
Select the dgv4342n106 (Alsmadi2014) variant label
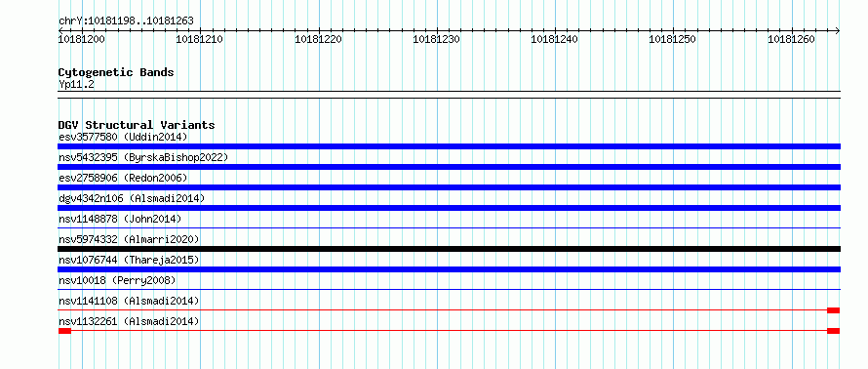coord(132,198)
